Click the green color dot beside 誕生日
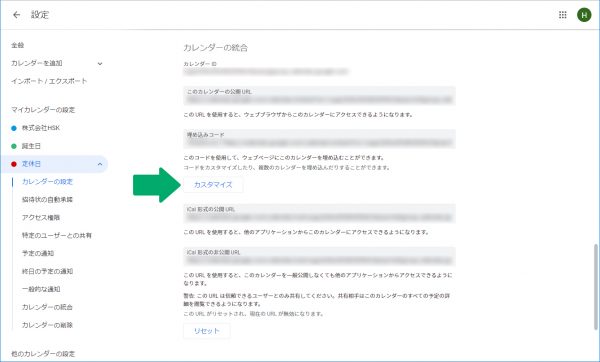This screenshot has width=600, height=362. (14, 146)
